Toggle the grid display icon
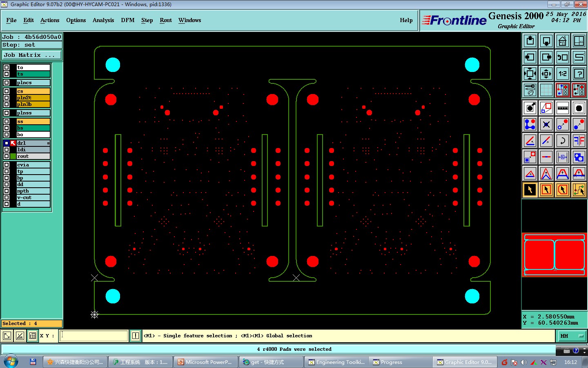588x368 pixels. (546, 90)
